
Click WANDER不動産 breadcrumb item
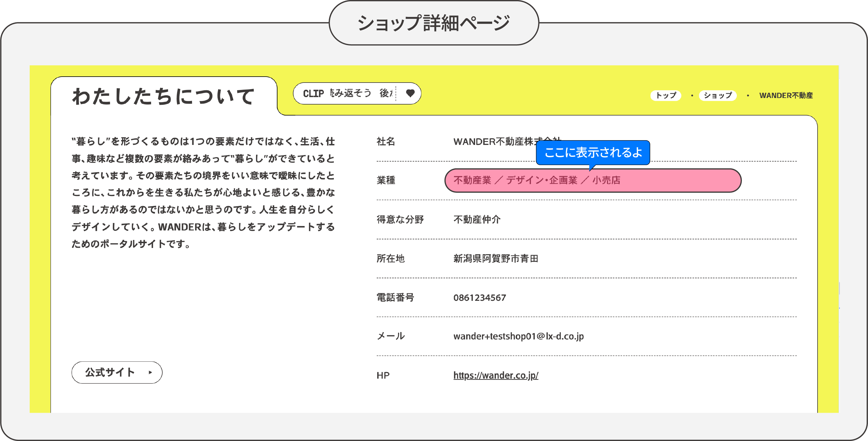coord(786,95)
